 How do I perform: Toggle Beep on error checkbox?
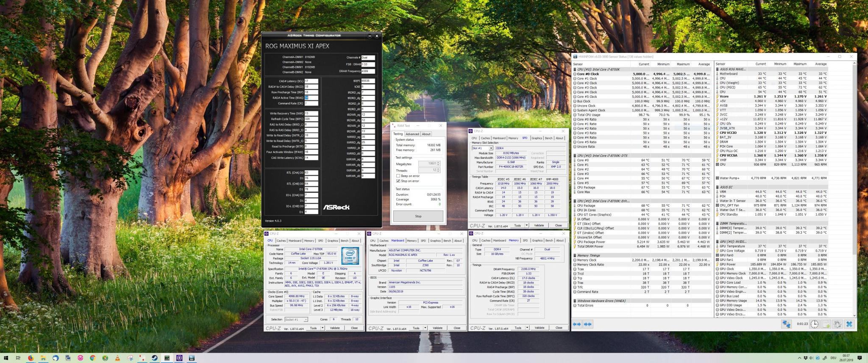click(x=398, y=176)
